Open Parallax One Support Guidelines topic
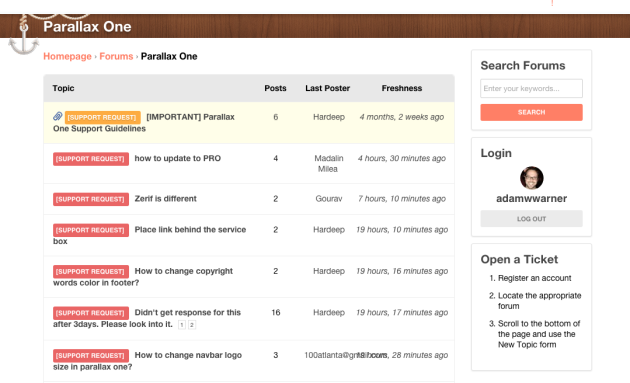This screenshot has height=383, width=630. coord(190,117)
